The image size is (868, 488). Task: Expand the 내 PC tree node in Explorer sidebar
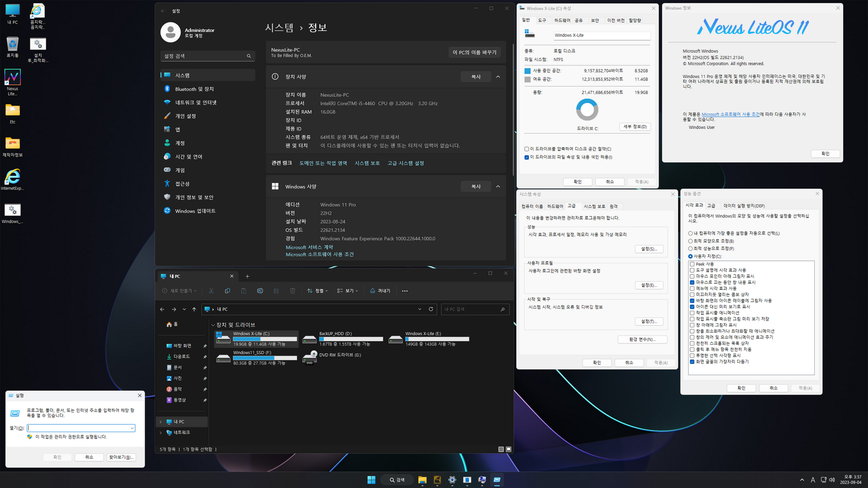(161, 422)
